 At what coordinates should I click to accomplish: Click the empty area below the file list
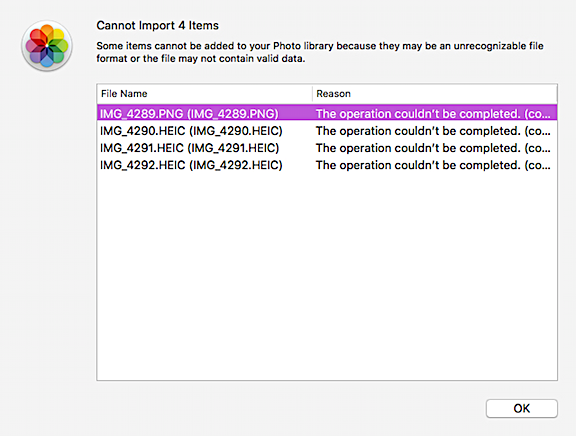point(327,275)
